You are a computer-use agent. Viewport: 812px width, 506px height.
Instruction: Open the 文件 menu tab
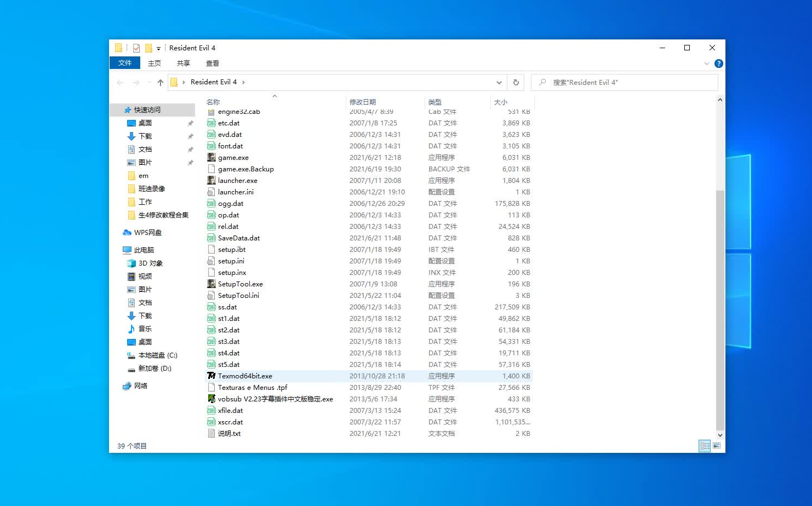[125, 63]
